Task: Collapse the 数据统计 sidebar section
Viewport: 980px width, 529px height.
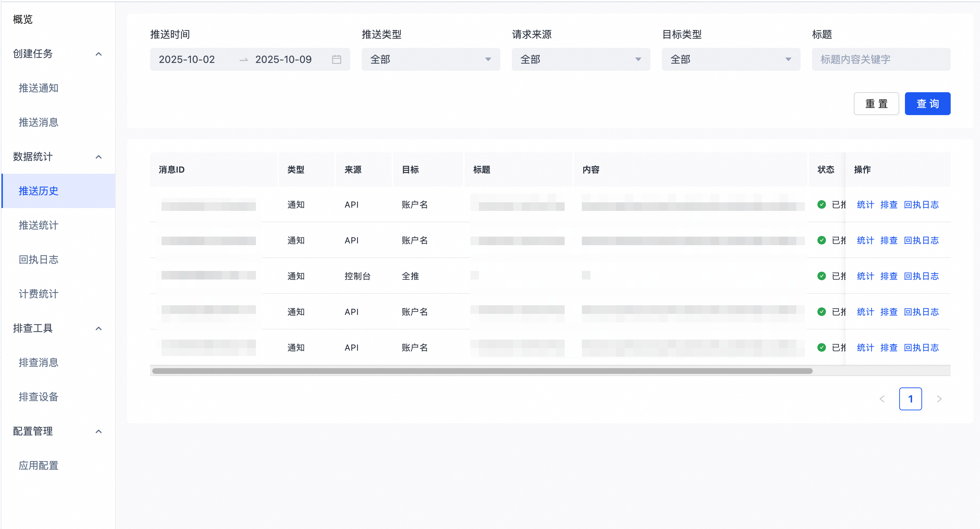Action: (99, 157)
